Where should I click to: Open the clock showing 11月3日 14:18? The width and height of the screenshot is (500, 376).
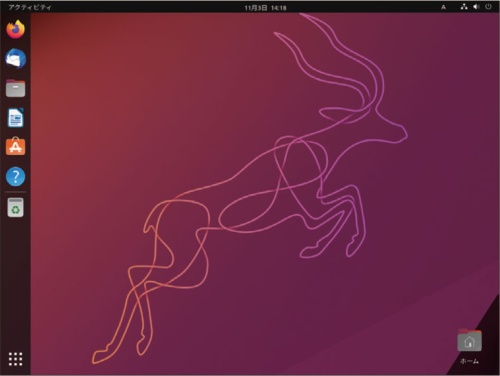(265, 8)
